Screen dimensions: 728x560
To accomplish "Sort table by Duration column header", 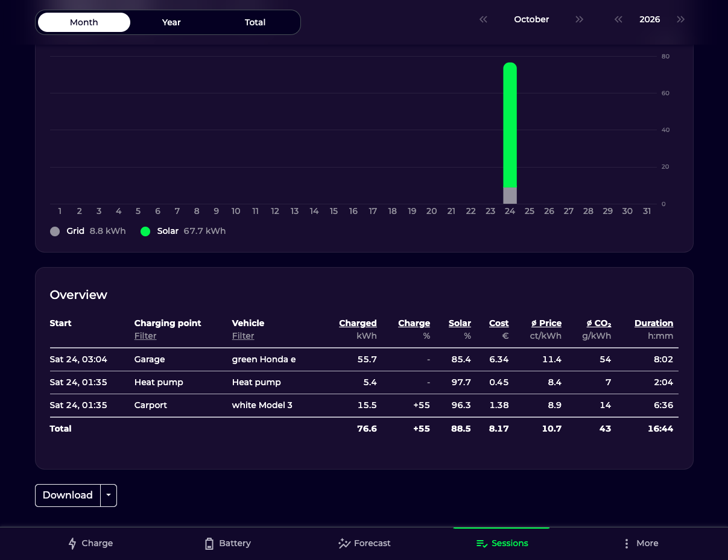I will [654, 323].
